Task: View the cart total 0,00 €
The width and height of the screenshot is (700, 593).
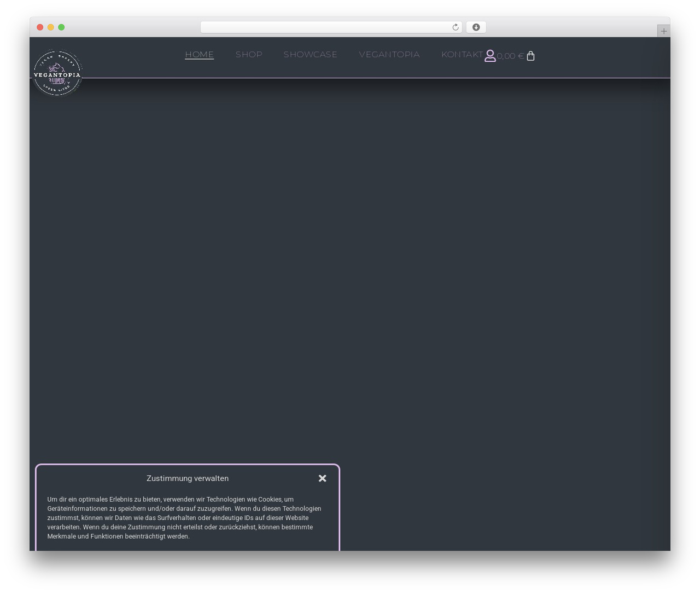Action: pos(510,56)
